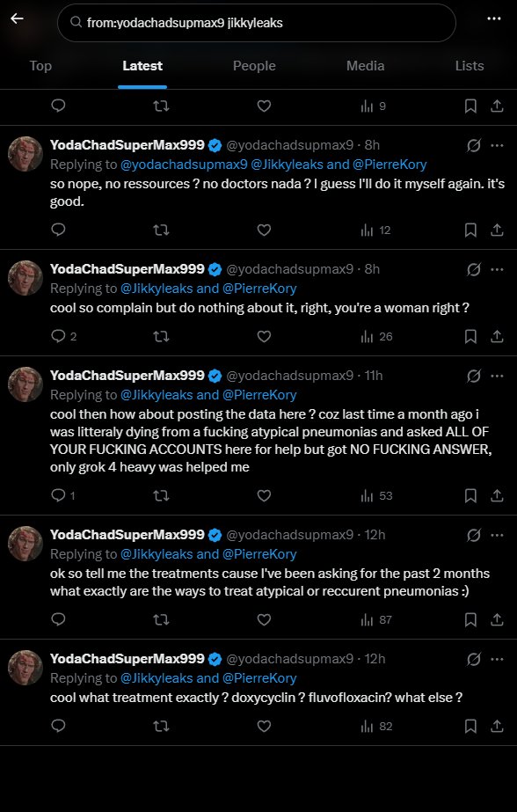
Task: Open @PierreKory link in the 11h post
Action: click(259, 395)
